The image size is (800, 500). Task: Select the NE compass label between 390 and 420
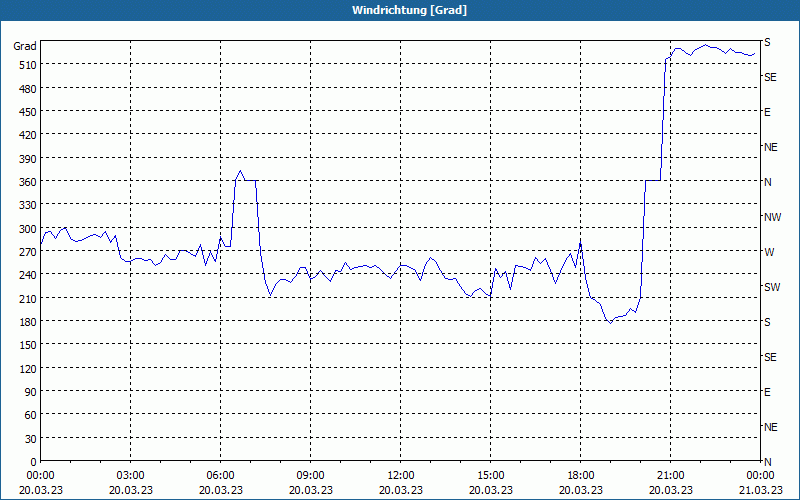tap(771, 147)
